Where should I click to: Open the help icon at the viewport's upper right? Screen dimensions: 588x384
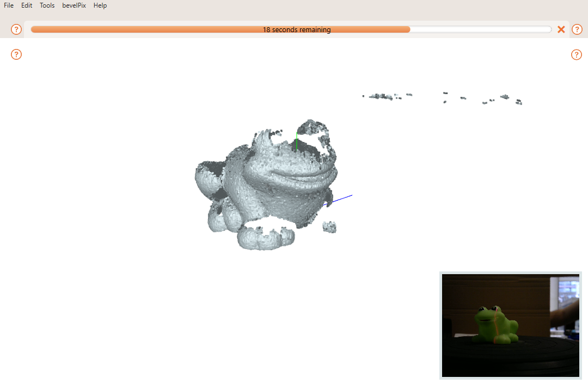pyautogui.click(x=577, y=54)
